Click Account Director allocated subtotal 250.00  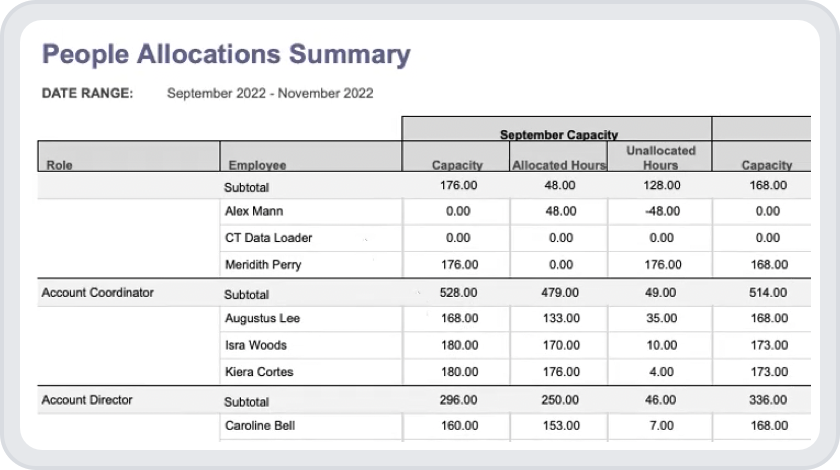(560, 400)
